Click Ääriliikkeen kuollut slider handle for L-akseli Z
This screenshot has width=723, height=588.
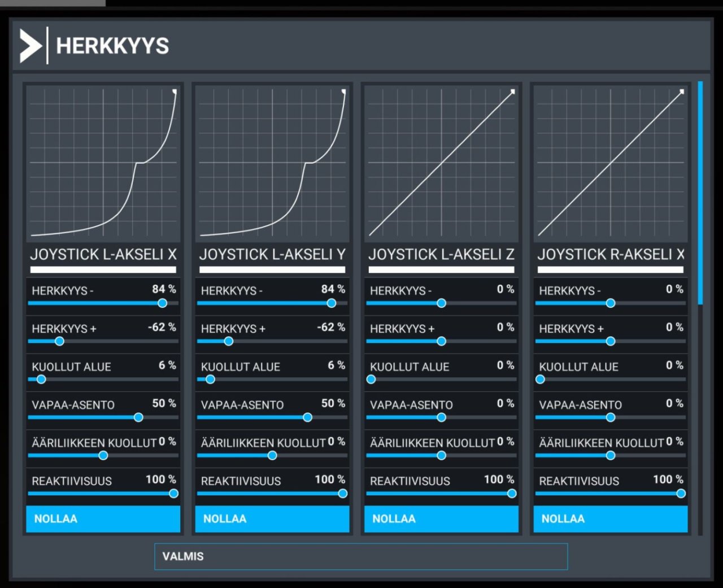[442, 455]
